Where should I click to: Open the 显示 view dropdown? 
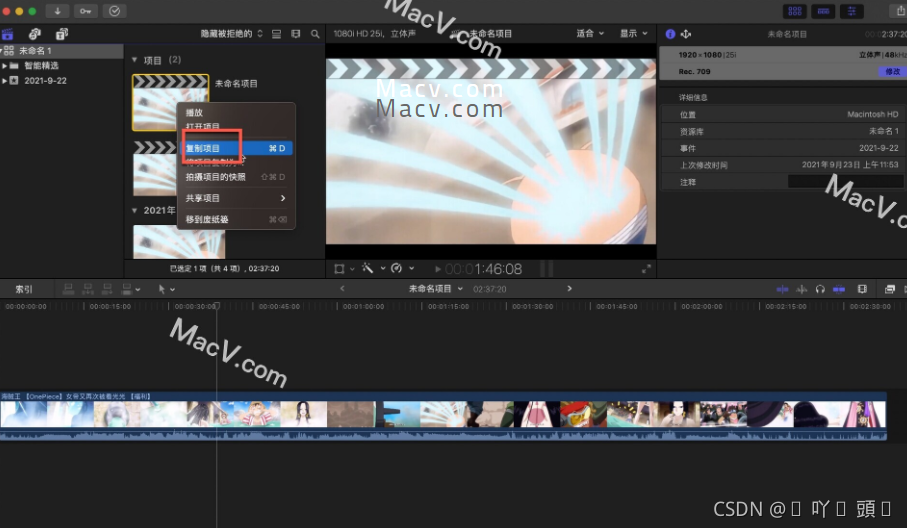(x=634, y=34)
